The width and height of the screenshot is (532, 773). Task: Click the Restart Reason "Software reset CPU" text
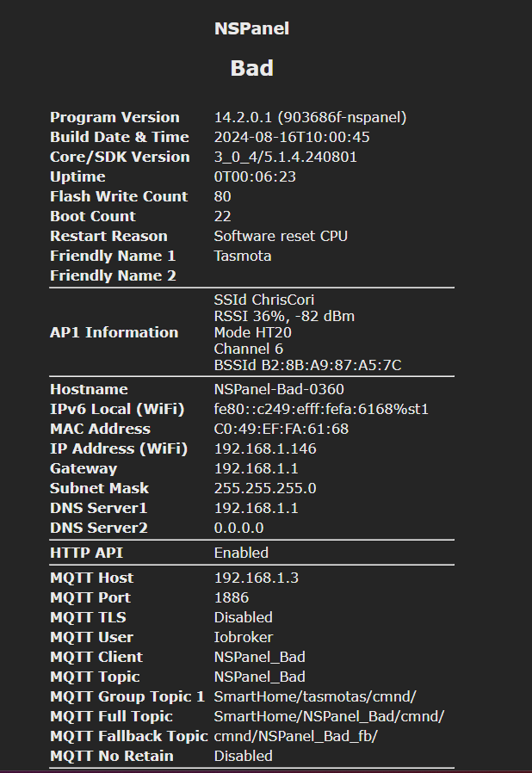[281, 236]
